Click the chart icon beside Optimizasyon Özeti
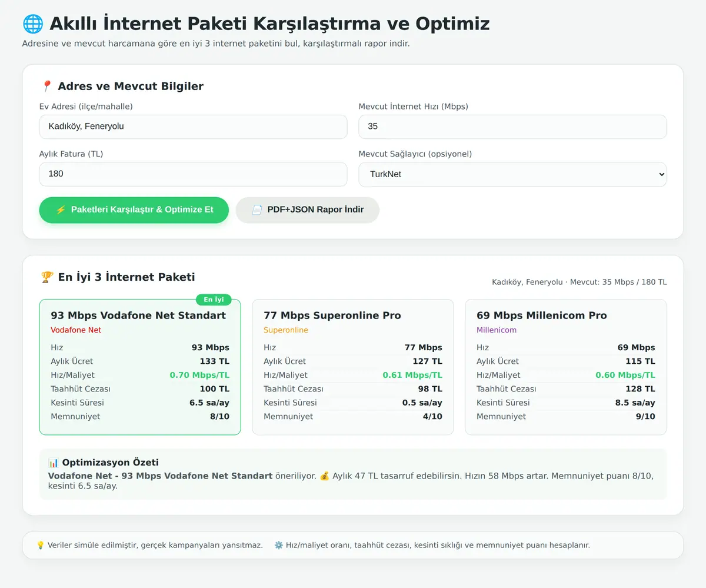706x588 pixels. click(x=54, y=463)
